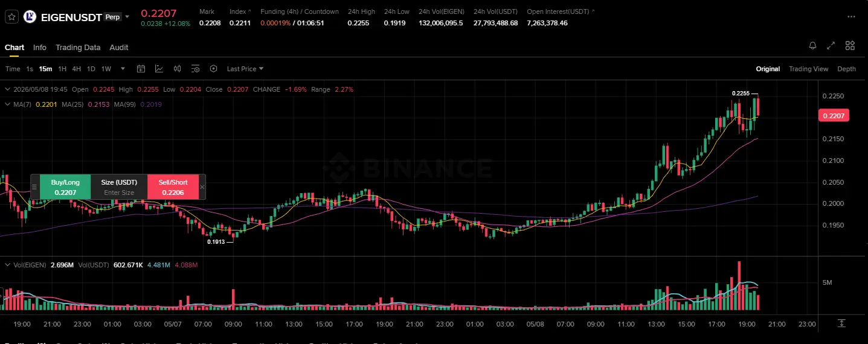Grab the quick order panel drag handle

point(34,187)
